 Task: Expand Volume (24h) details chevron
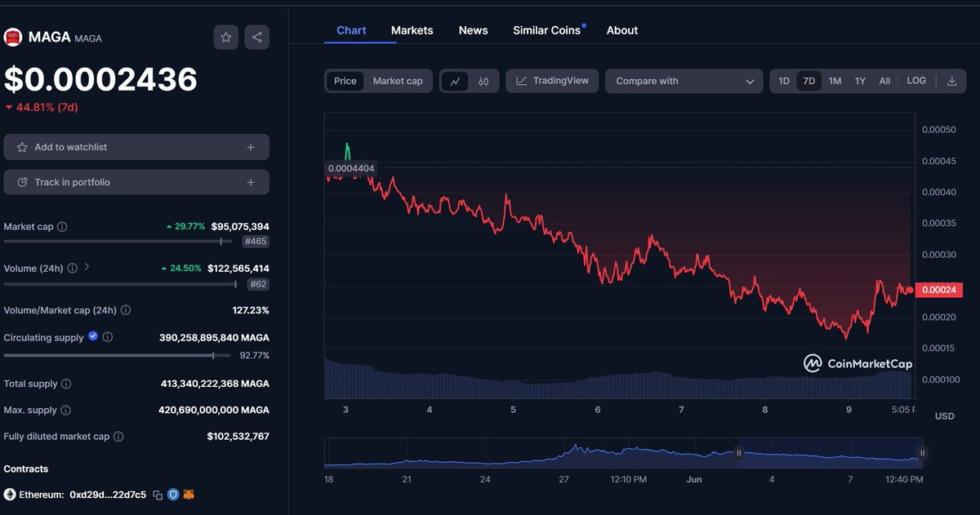[x=87, y=267]
